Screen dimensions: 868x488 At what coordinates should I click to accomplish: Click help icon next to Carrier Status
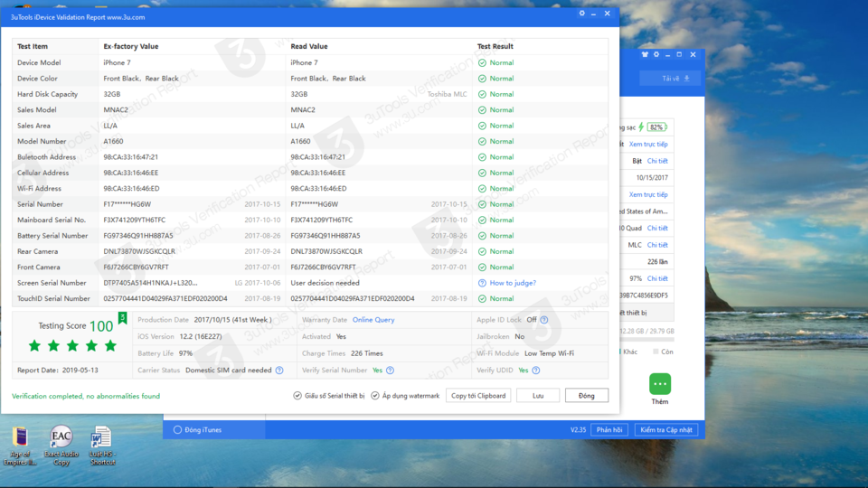pos(279,371)
